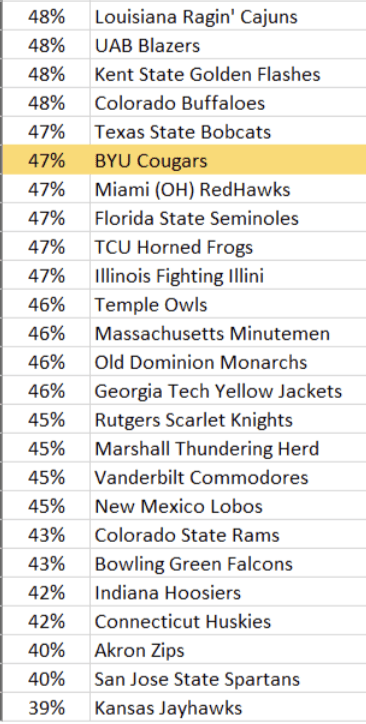Select the Vanderbilt Commodores cell

(228, 477)
